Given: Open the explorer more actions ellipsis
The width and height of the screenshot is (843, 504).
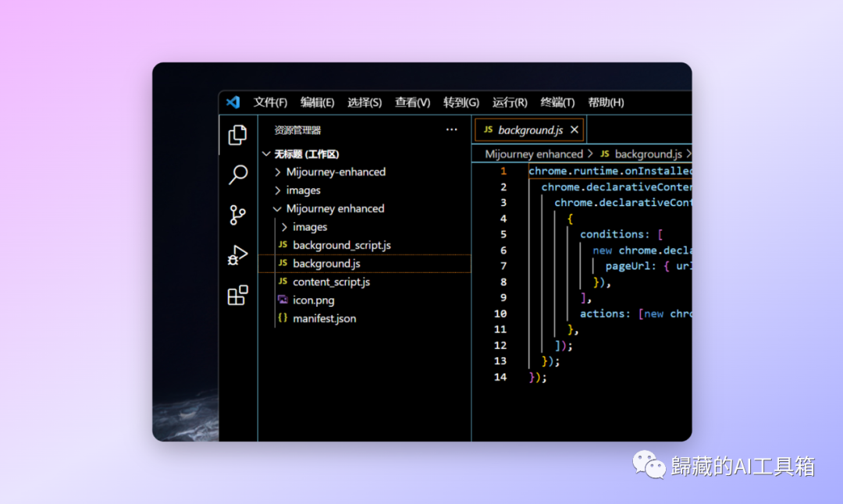Looking at the screenshot, I should click(x=452, y=130).
